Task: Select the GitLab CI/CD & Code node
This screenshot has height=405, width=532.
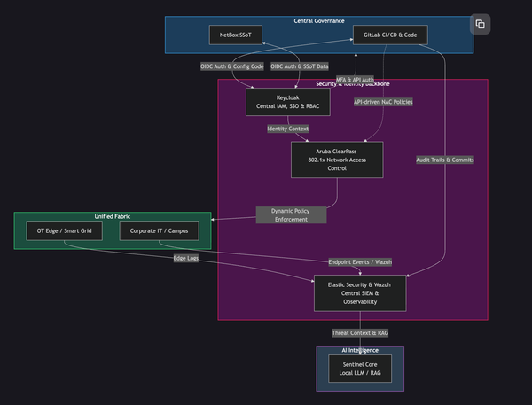Action: [x=390, y=35]
